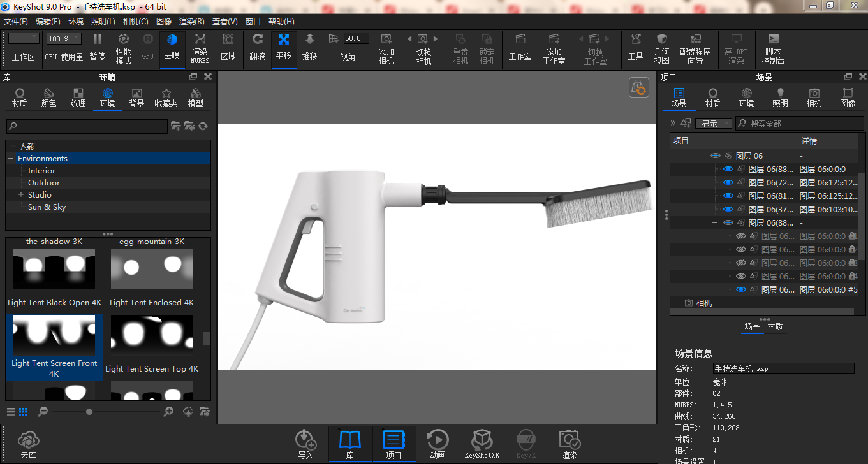Viewport: 868px width, 464px height.
Task: Click the refresh library icon
Action: click(x=203, y=126)
